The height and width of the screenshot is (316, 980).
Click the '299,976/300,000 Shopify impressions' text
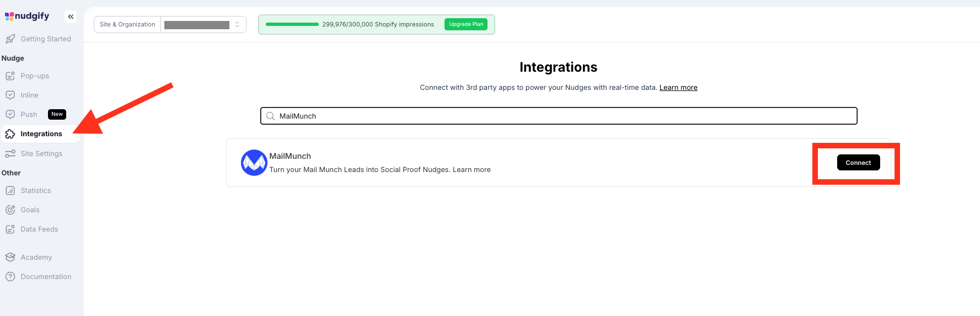(x=378, y=24)
